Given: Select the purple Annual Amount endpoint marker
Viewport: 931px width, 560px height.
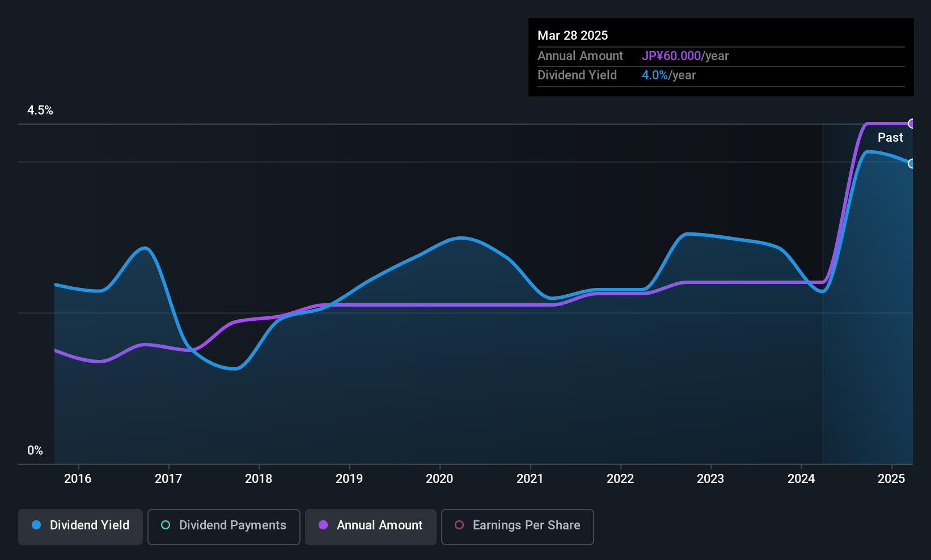Looking at the screenshot, I should coord(912,124).
